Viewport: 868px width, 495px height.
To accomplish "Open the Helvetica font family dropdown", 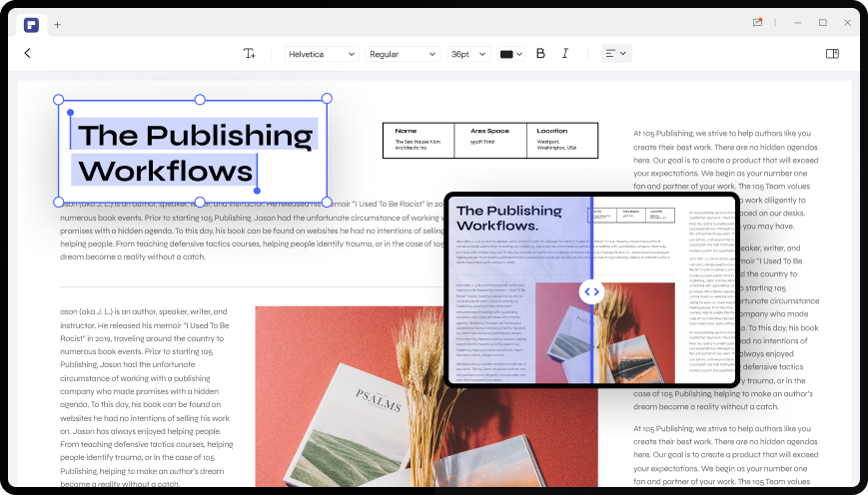I will coord(322,54).
